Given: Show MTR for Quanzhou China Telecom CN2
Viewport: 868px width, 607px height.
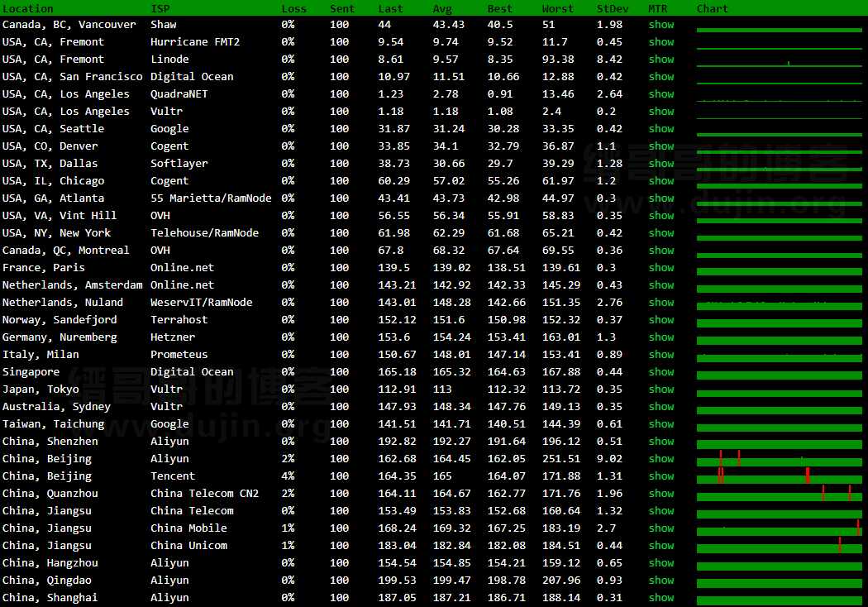Looking at the screenshot, I should coord(661,494).
